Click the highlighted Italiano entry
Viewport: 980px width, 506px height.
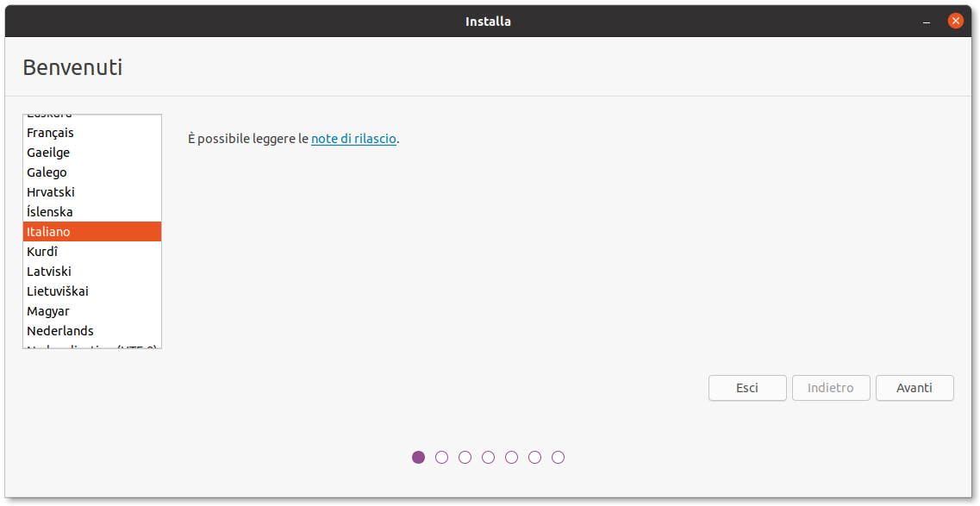coord(48,232)
